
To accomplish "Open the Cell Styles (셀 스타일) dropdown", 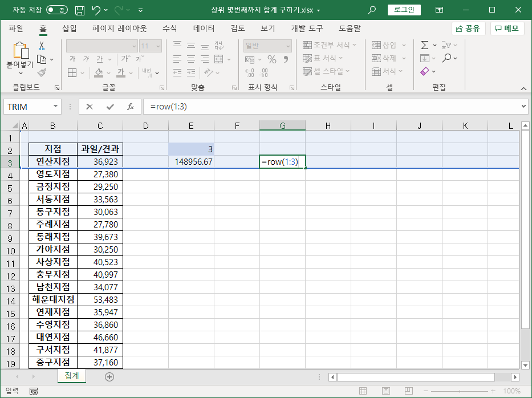I will pos(326,71).
